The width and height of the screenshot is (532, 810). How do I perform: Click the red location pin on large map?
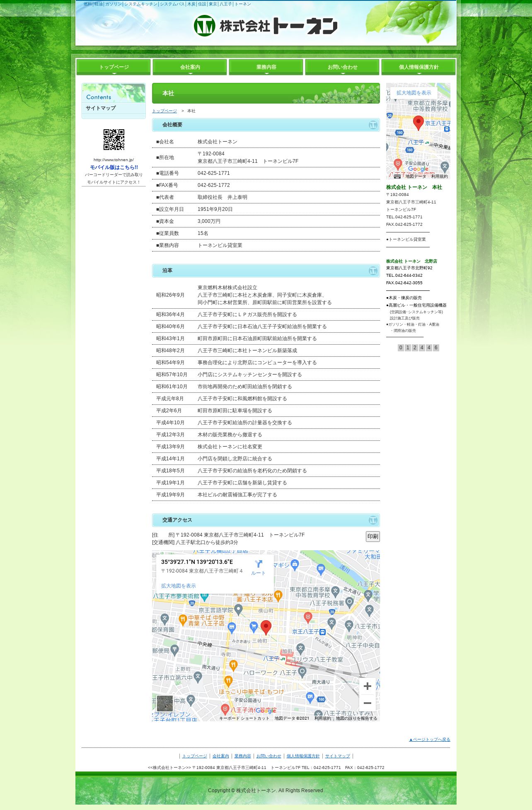266,628
